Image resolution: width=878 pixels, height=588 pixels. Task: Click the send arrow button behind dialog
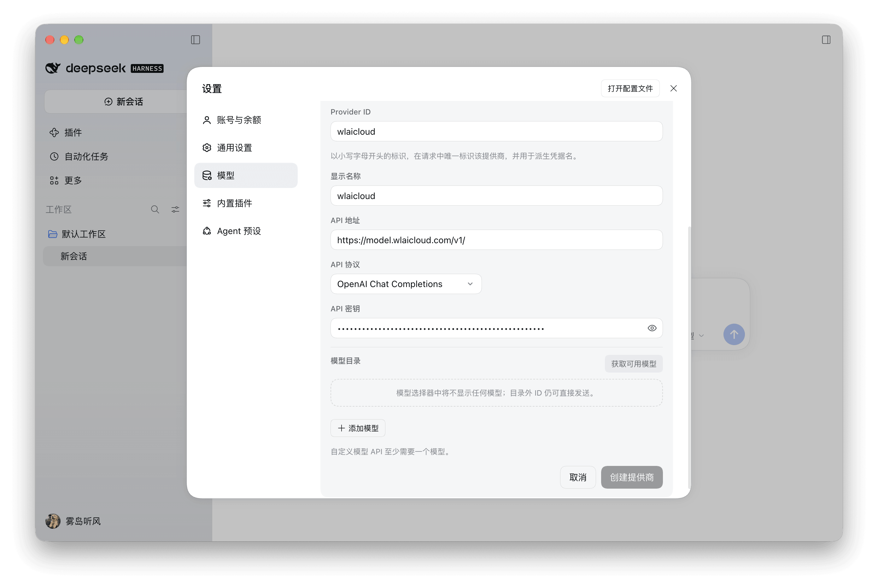coord(734,334)
